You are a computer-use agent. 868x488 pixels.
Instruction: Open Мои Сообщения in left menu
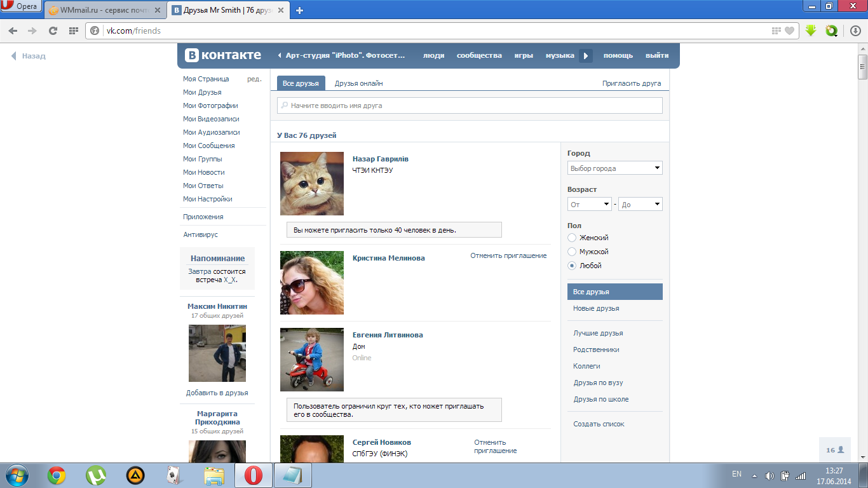click(209, 146)
